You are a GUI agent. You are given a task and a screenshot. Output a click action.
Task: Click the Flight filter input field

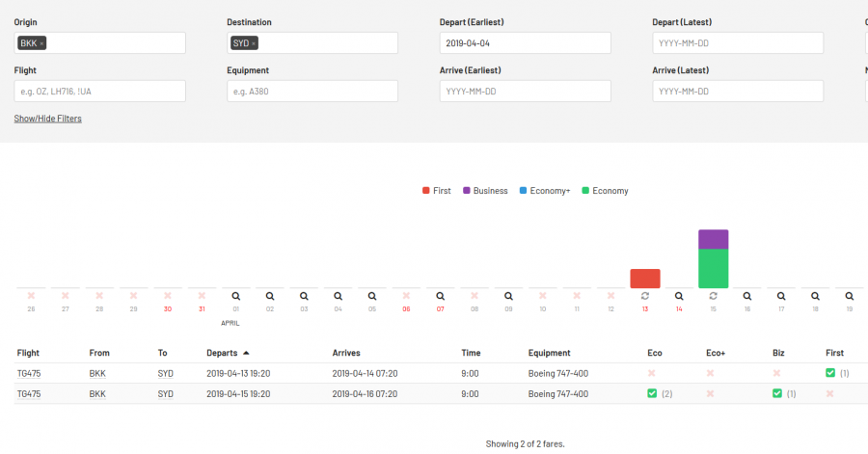tap(99, 91)
